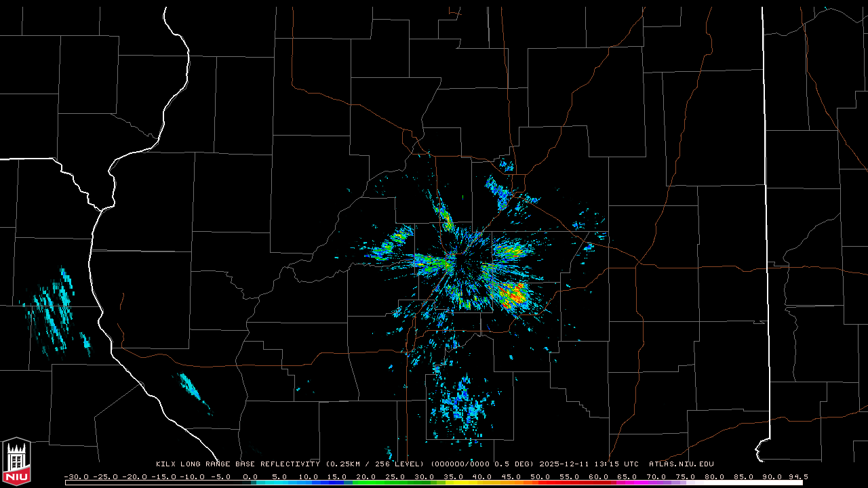Click the 70.0 scale label
Viewport: 868px width, 488px height.
656,476
